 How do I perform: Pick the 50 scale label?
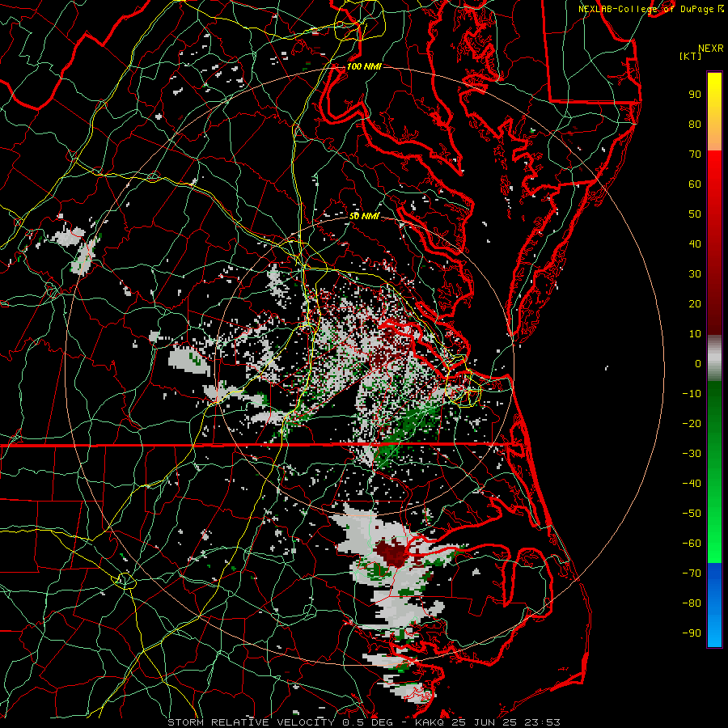[695, 214]
